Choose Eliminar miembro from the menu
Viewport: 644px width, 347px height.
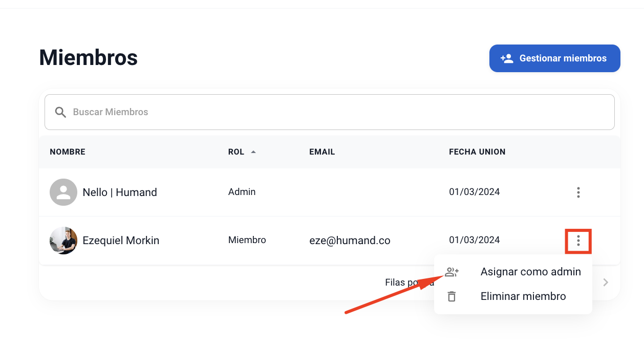pyautogui.click(x=523, y=296)
